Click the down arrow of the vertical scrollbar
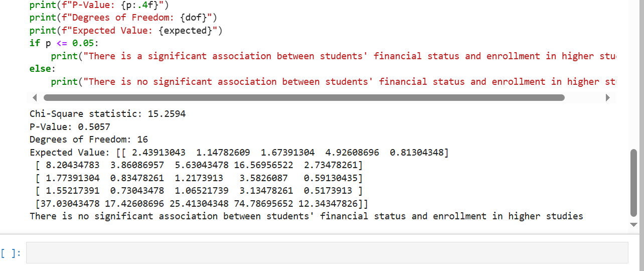The image size is (644, 271). pyautogui.click(x=633, y=224)
